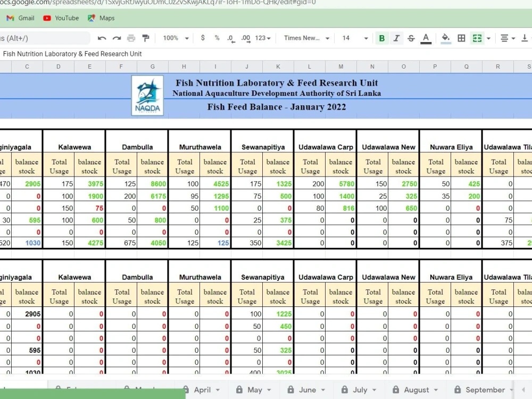Click lock icon on May tab
This screenshot has width=532, height=399.
click(239, 389)
